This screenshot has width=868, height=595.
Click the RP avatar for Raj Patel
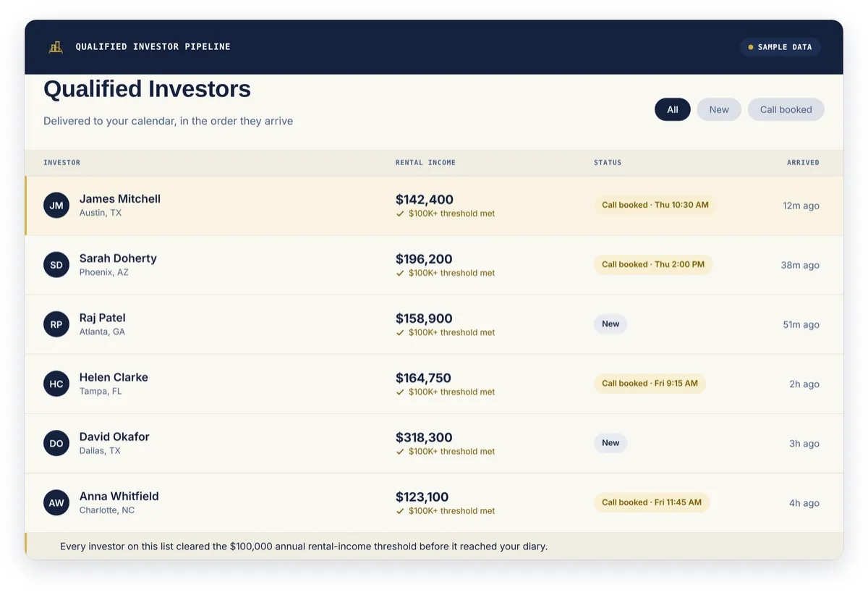coord(56,324)
